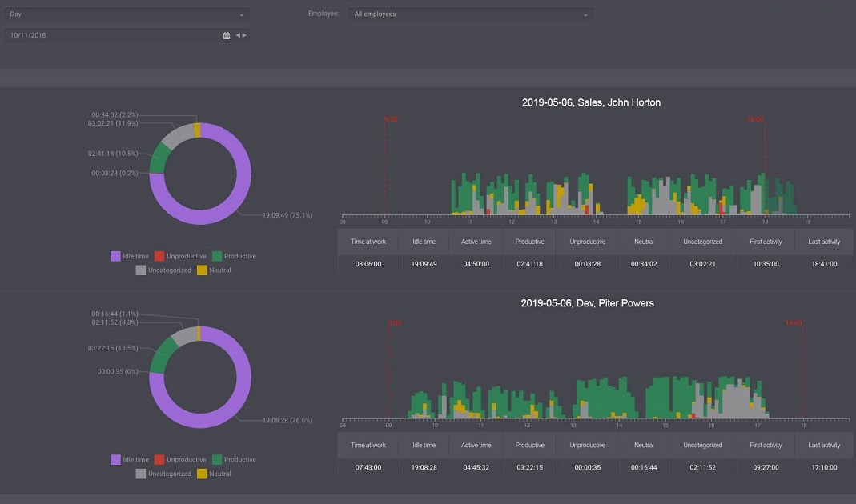Image resolution: width=856 pixels, height=504 pixels.
Task: Toggle Neutral legend in Piter Powers chart
Action: click(214, 474)
